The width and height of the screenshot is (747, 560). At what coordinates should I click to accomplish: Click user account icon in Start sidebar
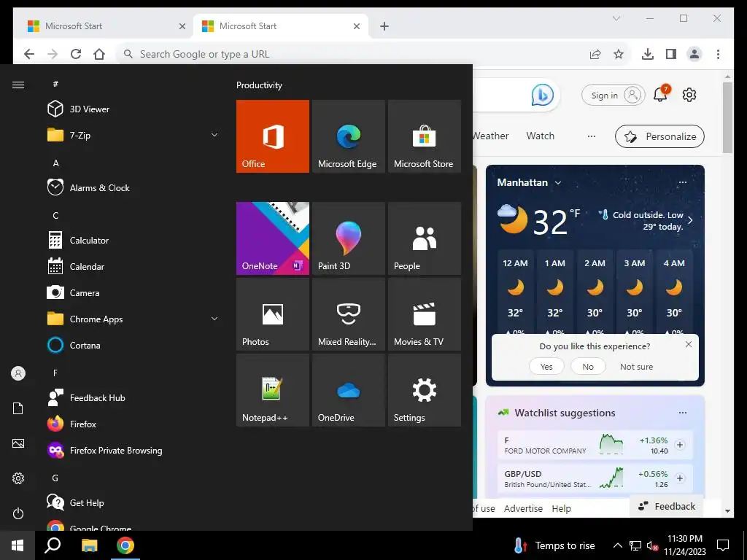(18, 373)
